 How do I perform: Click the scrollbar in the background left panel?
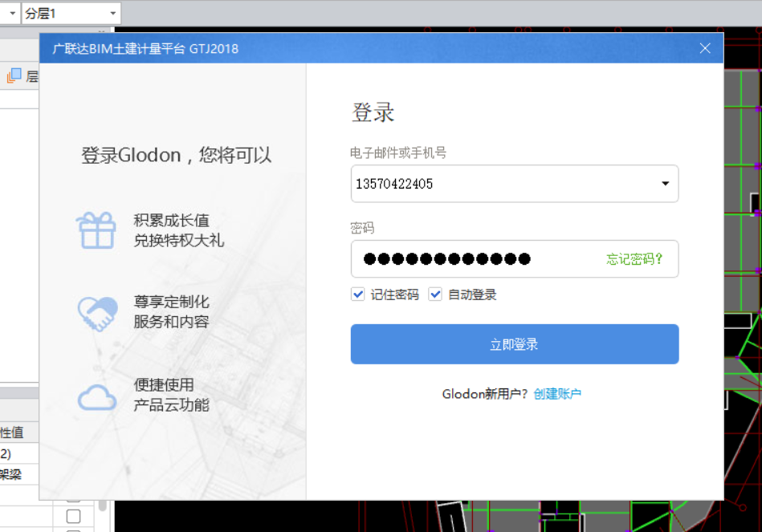point(102,506)
